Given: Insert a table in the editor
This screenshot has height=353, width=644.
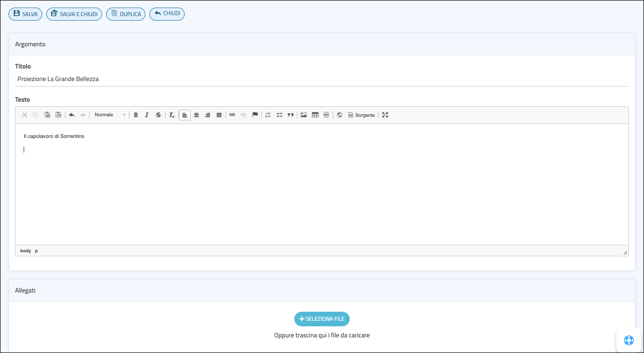Looking at the screenshot, I should 315,115.
